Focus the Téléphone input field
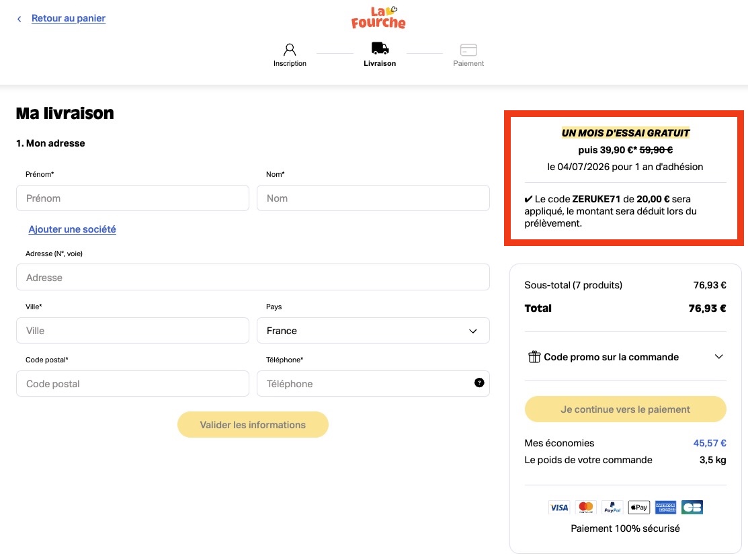The height and width of the screenshot is (560, 748). click(373, 383)
